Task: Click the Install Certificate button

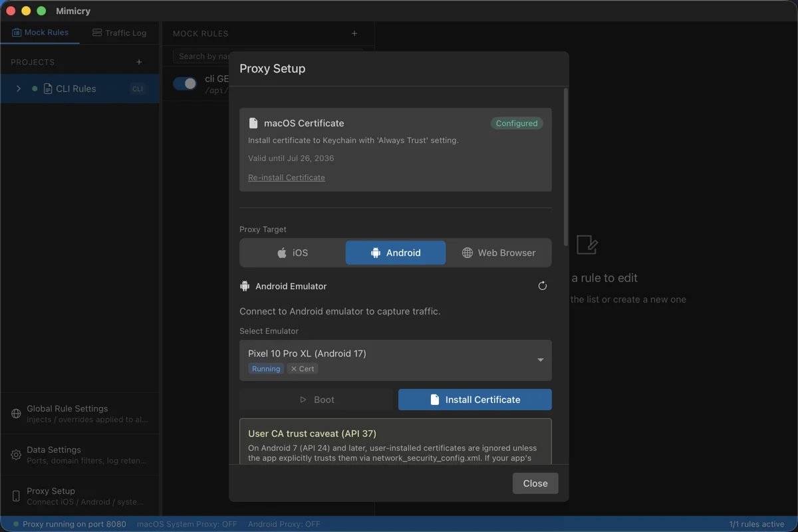Action: 475,400
